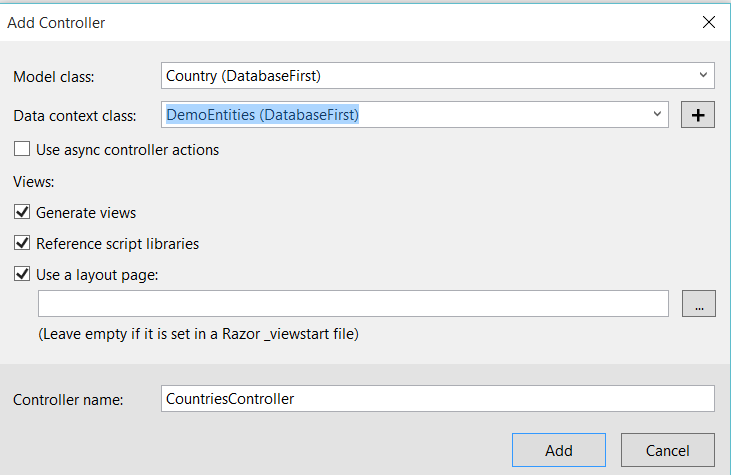Screen dimensions: 731x475
Task: Click the plus button to add data context
Action: (698, 115)
